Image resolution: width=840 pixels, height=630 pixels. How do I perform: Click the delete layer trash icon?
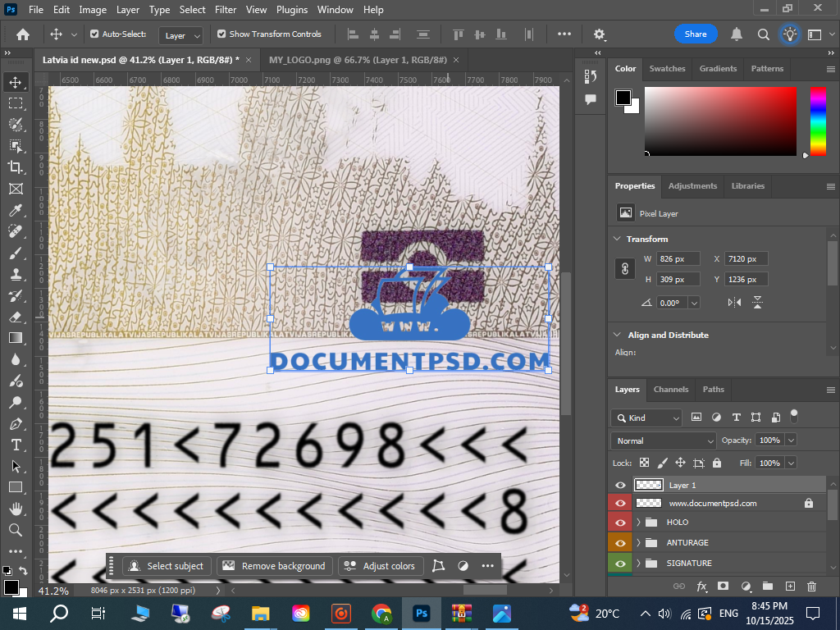pos(811,586)
